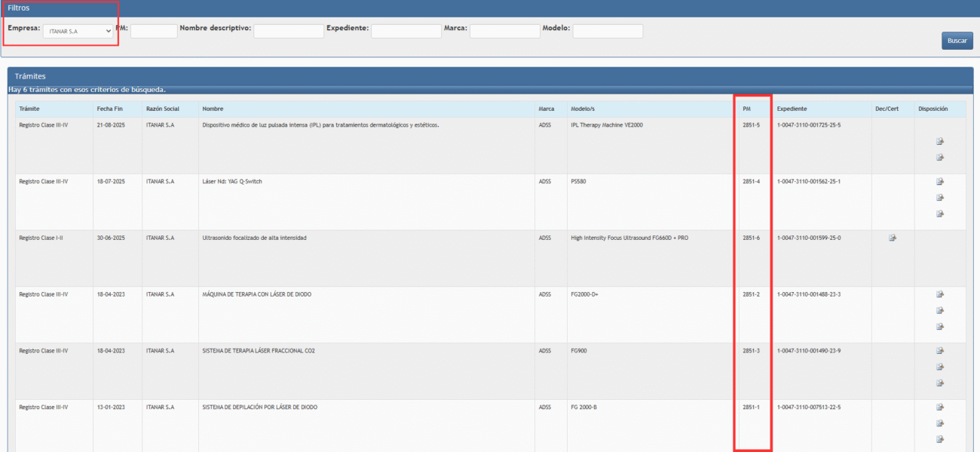Image resolution: width=980 pixels, height=452 pixels.
Task: Open last Disposición document for PM 2851-5
Action: tap(940, 158)
